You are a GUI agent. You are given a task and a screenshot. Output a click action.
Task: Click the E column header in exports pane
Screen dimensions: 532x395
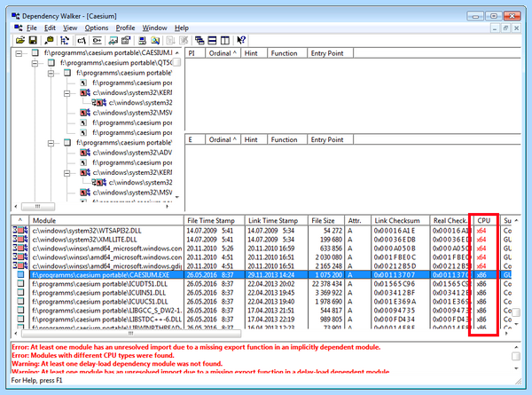tap(195, 139)
